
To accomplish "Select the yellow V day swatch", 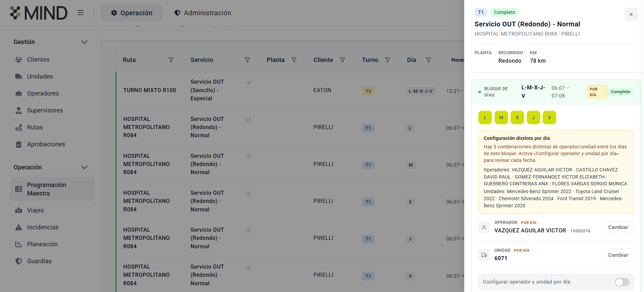I will coord(549,118).
